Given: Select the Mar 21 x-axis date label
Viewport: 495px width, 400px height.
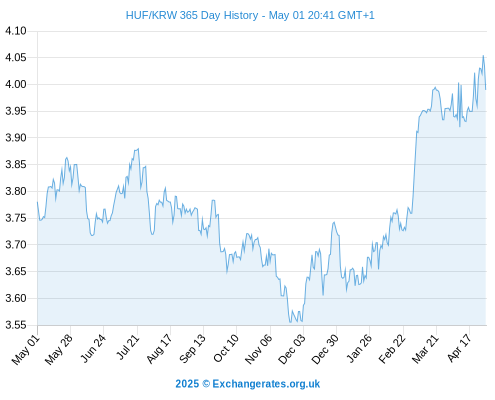Looking at the screenshot, I should (x=425, y=349).
